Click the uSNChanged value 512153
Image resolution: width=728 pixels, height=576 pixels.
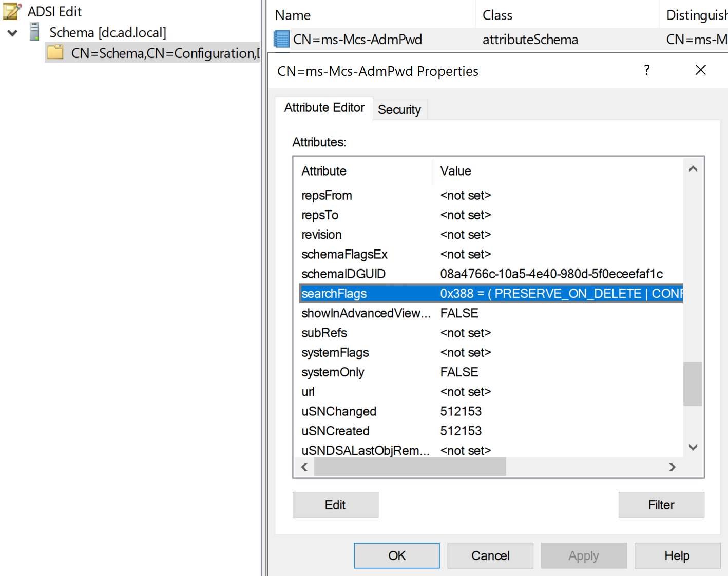[x=461, y=411]
